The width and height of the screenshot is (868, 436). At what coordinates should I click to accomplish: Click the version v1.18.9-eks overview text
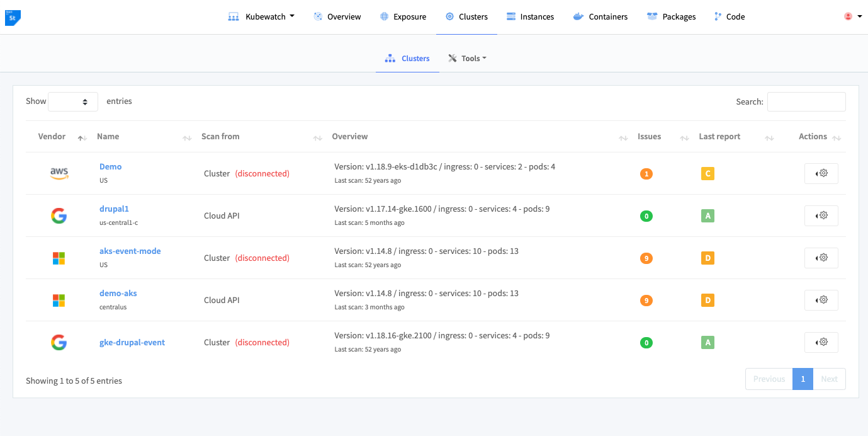point(444,167)
